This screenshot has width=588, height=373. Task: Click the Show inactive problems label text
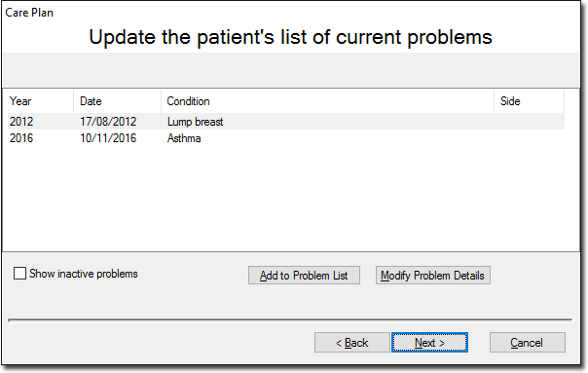(84, 274)
